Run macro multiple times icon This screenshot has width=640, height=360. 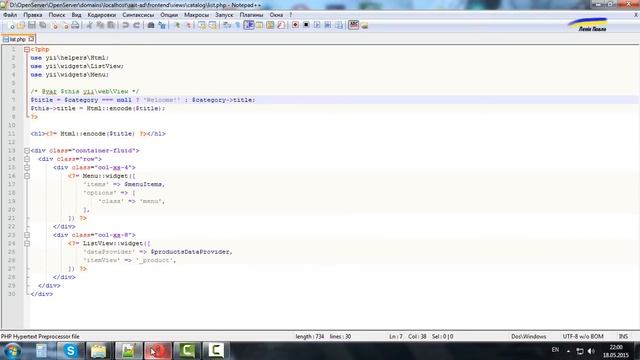tap(328, 25)
